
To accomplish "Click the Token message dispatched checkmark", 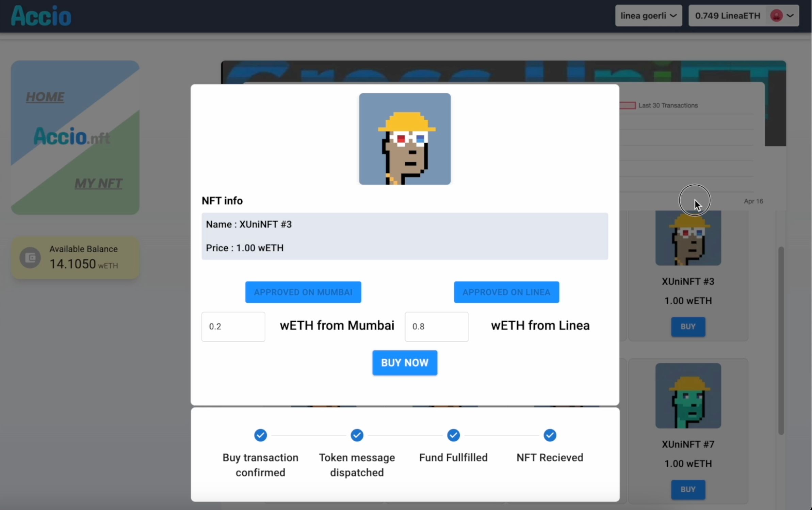I will click(x=357, y=435).
